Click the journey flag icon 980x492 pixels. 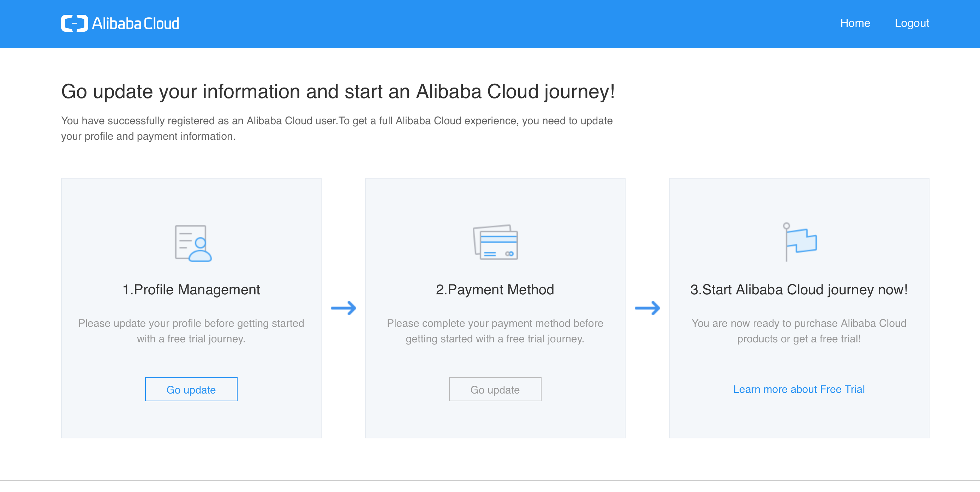coord(799,242)
